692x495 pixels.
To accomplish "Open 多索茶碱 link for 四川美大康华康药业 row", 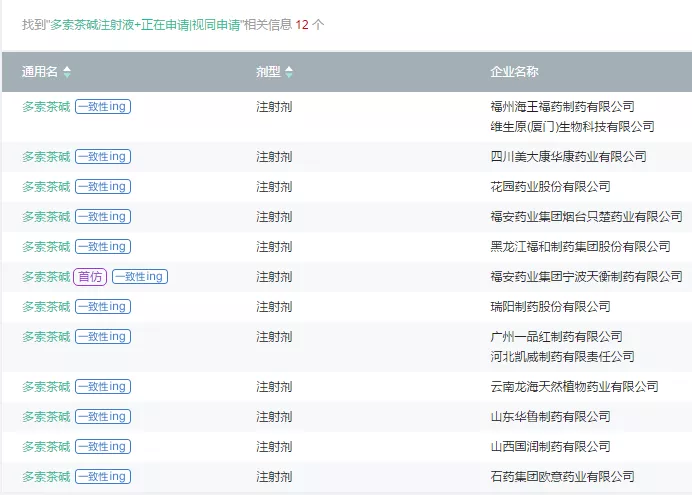I will point(46,157).
